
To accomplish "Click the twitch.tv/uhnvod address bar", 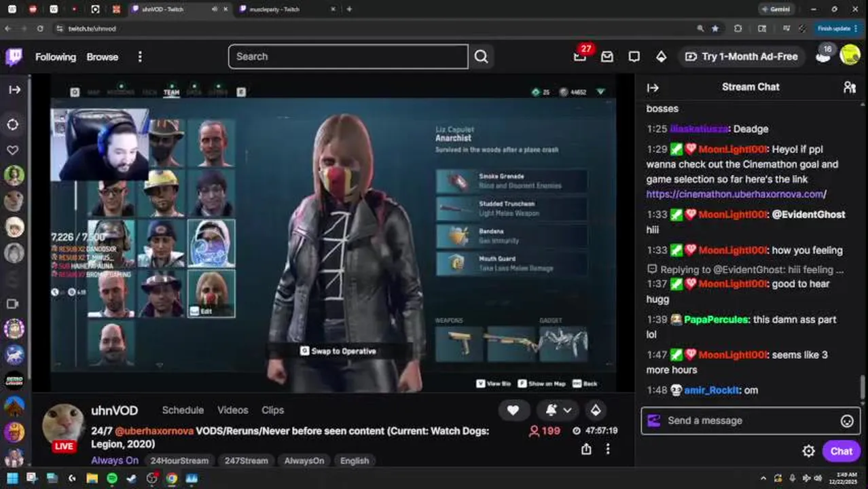I will pyautogui.click(x=92, y=29).
